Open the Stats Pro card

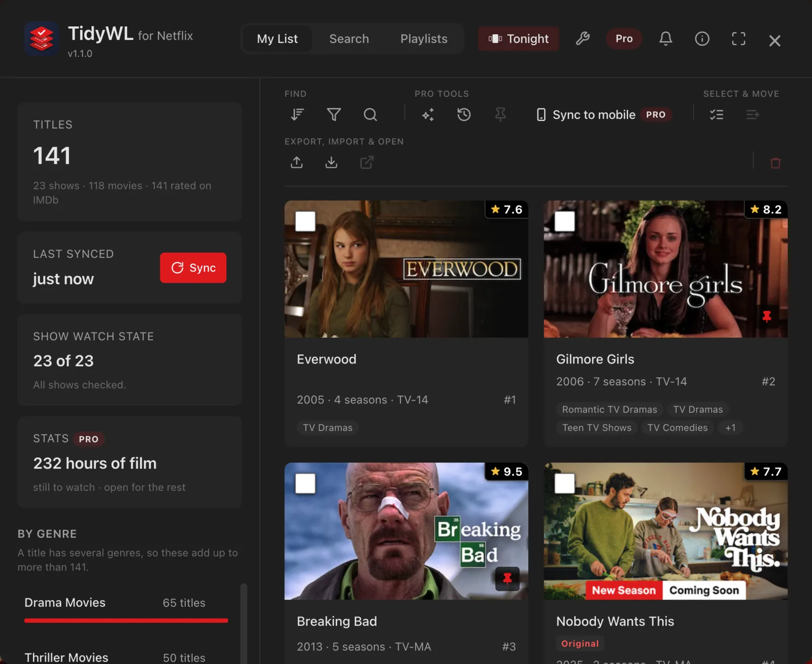pyautogui.click(x=130, y=462)
